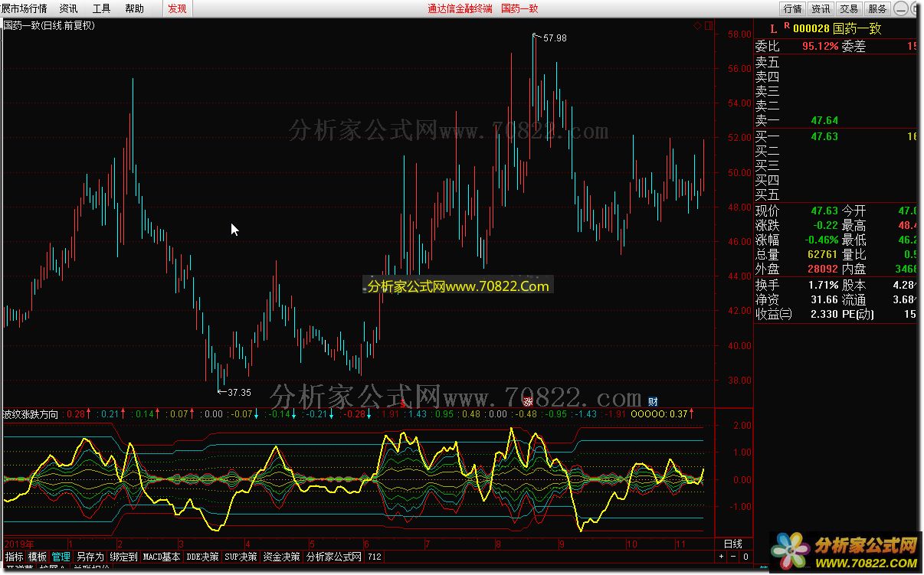This screenshot has width=924, height=575.
Task: Click the 分析家公式网www.70822.Com link in the chart
Action: (458, 286)
